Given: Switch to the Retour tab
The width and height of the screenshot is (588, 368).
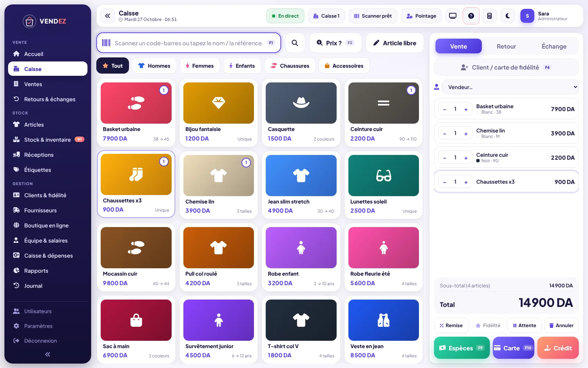Looking at the screenshot, I should pos(506,46).
